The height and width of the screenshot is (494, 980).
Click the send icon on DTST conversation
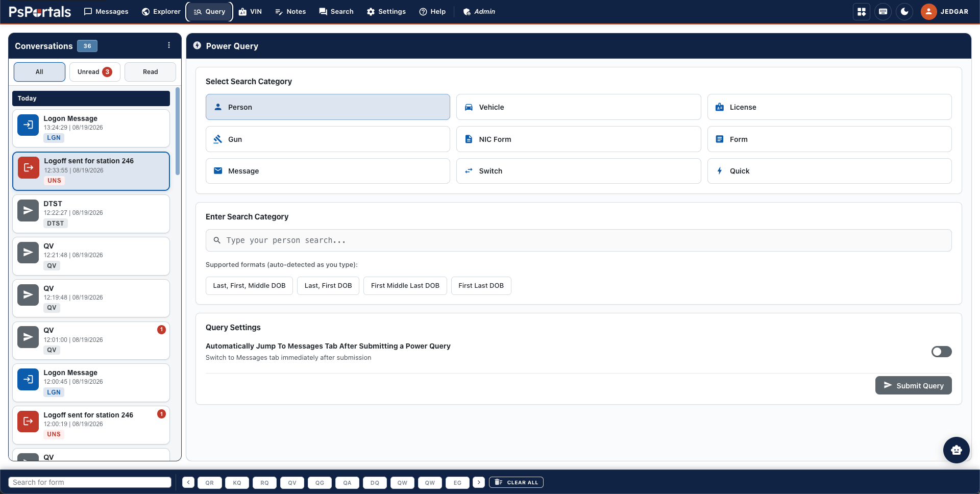pyautogui.click(x=28, y=210)
